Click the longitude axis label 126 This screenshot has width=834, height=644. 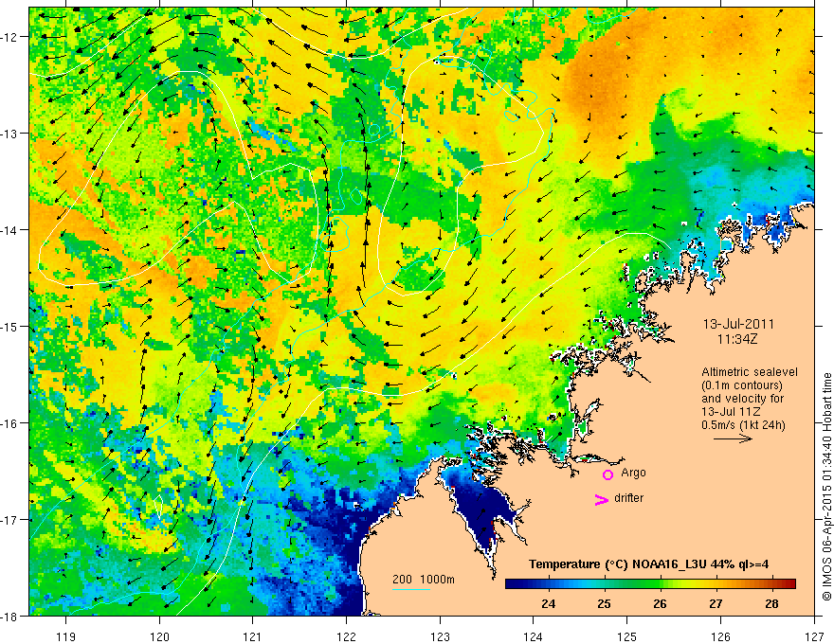pos(720,636)
